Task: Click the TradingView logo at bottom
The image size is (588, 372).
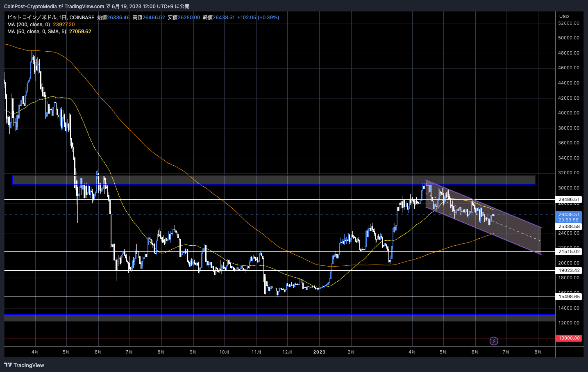Action: (x=24, y=365)
